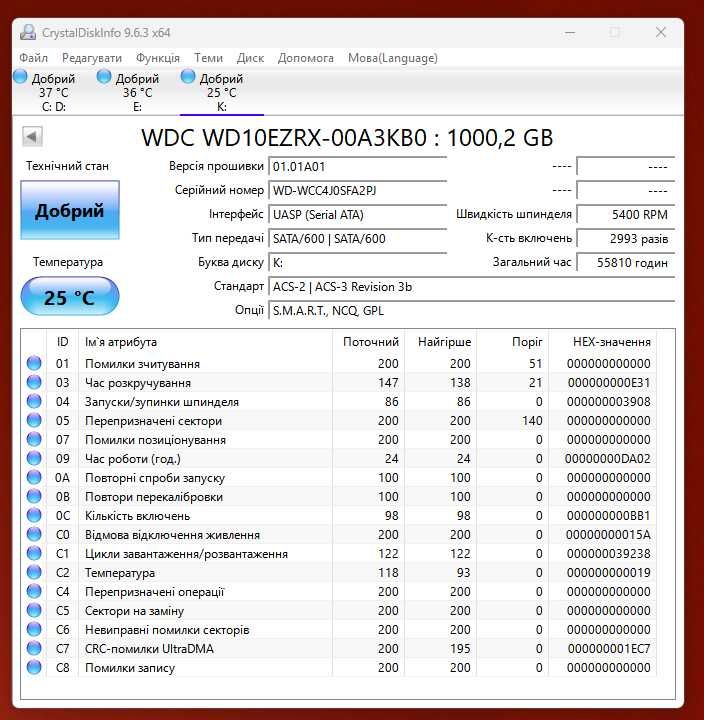This screenshot has height=720, width=704.
Task: Click the status orb in row C0
Action: pos(34,534)
